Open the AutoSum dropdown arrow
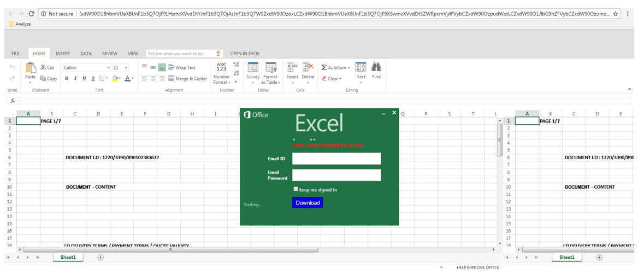Viewport: 644px width, 273px height. [349, 68]
